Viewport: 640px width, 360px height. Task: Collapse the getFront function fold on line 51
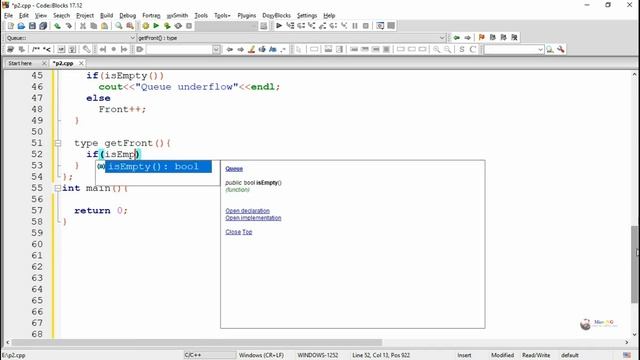58,143
